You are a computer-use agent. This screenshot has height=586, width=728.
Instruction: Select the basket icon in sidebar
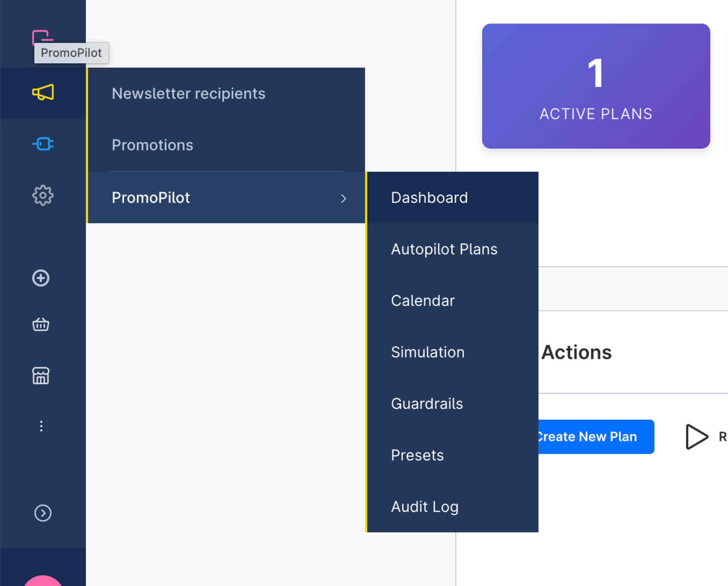pos(41,324)
